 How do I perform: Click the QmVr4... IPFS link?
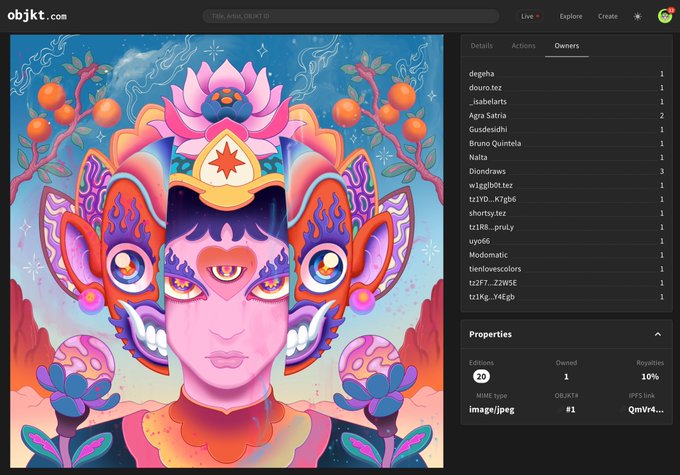pyautogui.click(x=646, y=409)
